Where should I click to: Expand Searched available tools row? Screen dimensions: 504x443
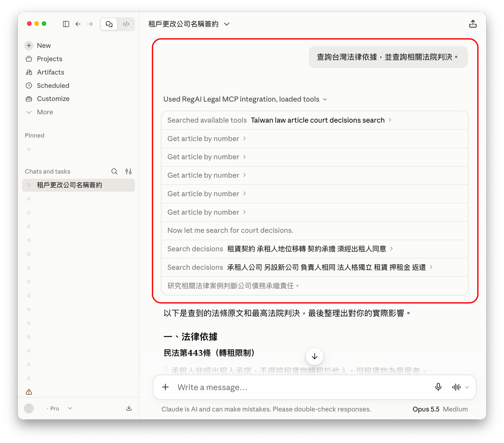coord(315,120)
